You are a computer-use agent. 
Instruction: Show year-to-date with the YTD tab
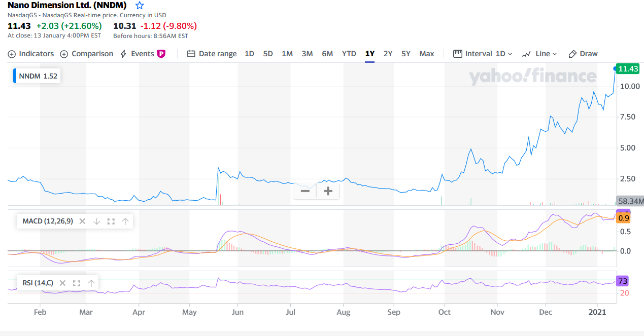pos(349,54)
